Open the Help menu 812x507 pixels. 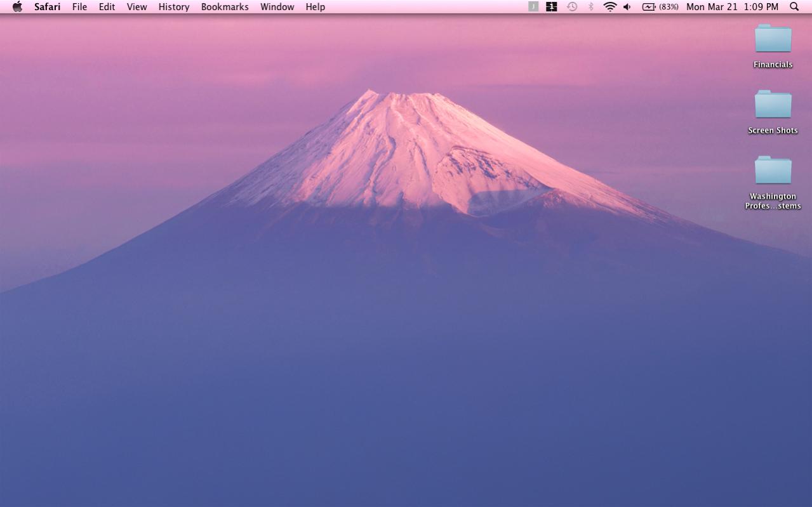tap(315, 7)
